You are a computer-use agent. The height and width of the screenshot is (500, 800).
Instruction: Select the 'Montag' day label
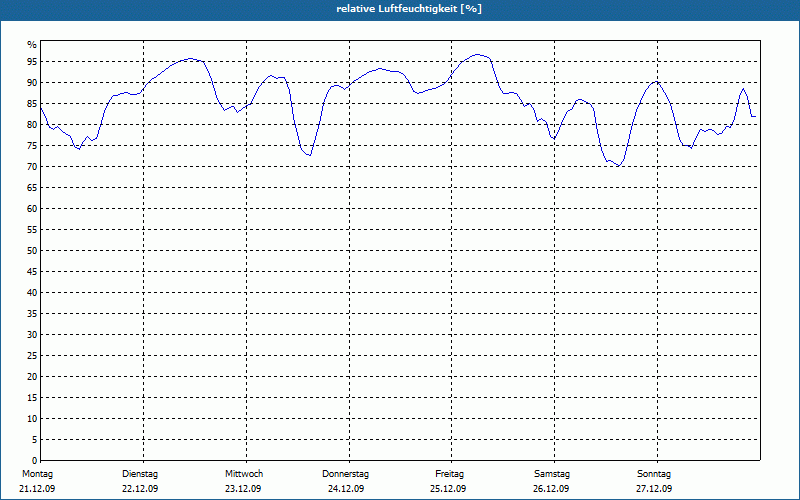(37, 474)
